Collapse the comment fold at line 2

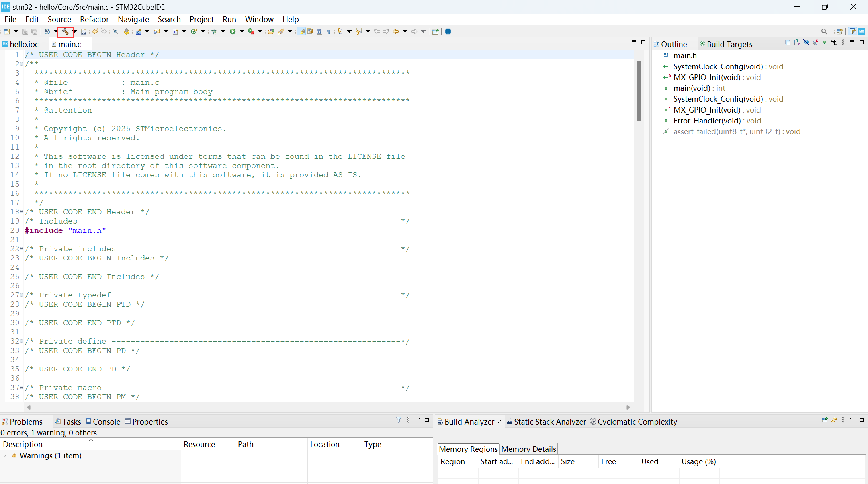click(22, 64)
